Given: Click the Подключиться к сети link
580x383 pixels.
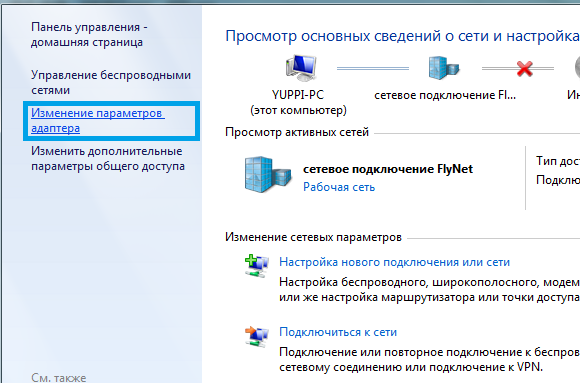Looking at the screenshot, I should click(338, 332).
